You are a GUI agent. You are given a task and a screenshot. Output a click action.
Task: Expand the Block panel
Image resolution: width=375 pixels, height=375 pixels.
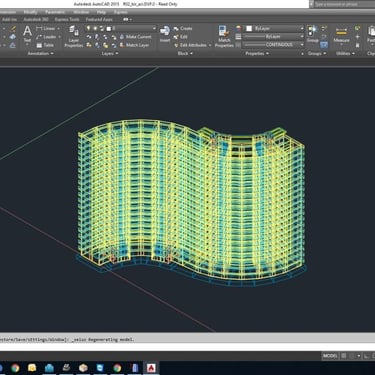pyautogui.click(x=185, y=53)
